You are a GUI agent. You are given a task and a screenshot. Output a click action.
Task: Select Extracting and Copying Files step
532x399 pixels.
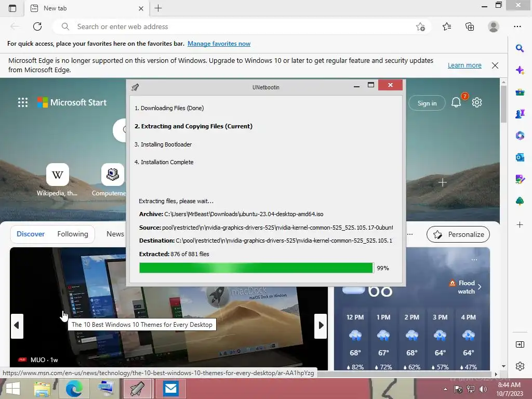click(193, 126)
